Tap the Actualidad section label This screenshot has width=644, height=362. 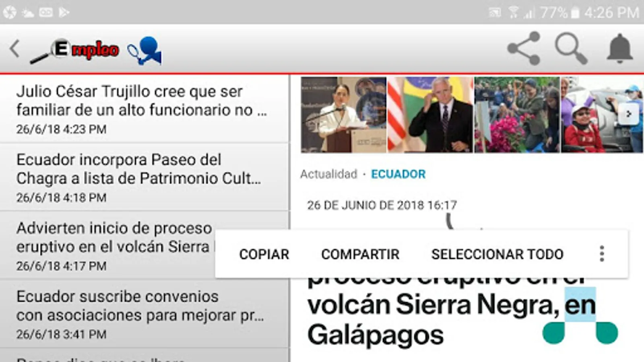point(328,174)
